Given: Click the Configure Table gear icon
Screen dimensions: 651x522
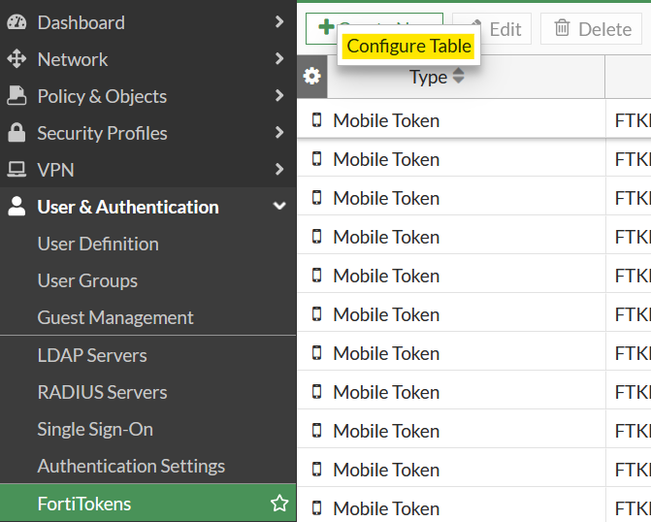Looking at the screenshot, I should click(312, 76).
